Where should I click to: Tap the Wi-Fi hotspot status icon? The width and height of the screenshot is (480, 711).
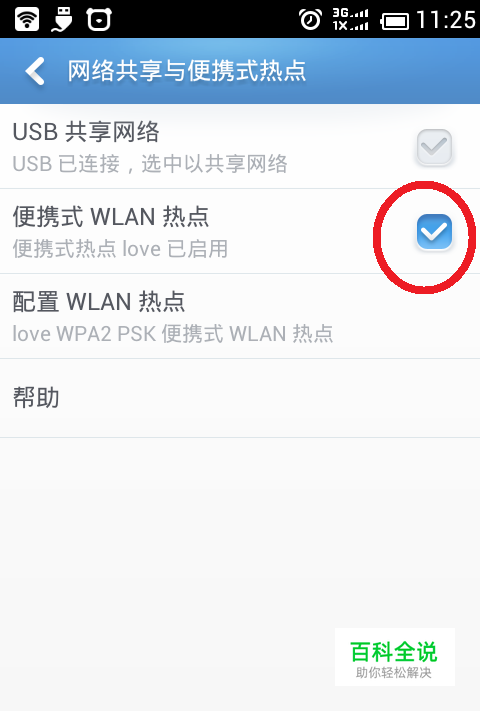pos(27,19)
